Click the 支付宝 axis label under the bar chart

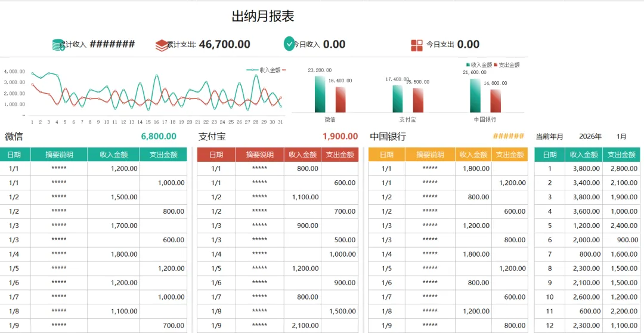coord(407,119)
